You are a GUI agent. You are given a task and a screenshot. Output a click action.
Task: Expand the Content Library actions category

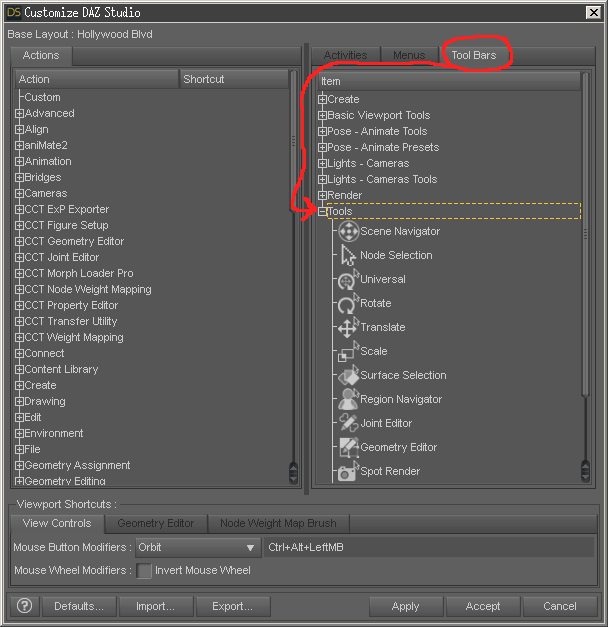tap(19, 369)
